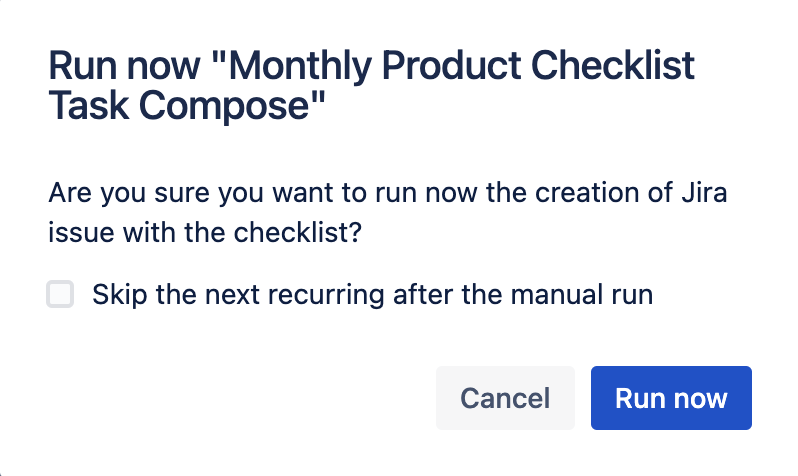Click "Task Compose" in the dialog heading
798x476 pixels.
[188, 105]
